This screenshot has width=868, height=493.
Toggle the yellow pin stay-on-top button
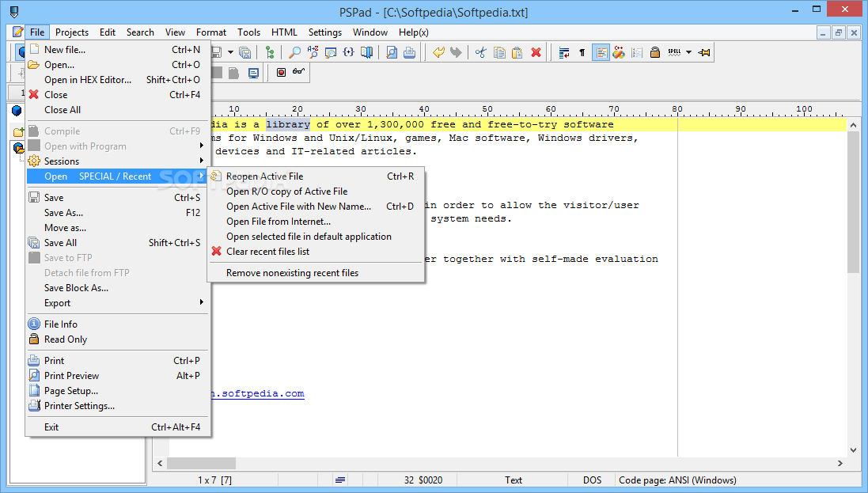[704, 52]
